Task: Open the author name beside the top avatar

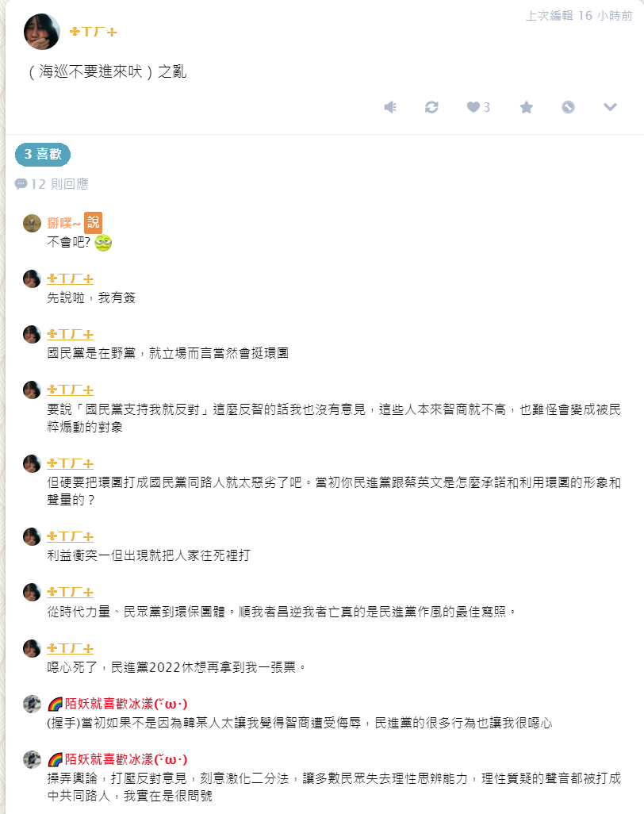Action: [94, 33]
